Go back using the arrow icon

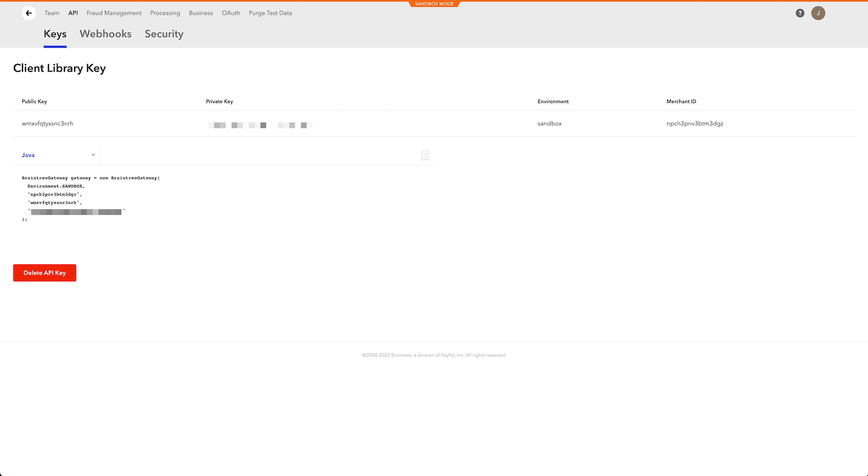point(29,13)
